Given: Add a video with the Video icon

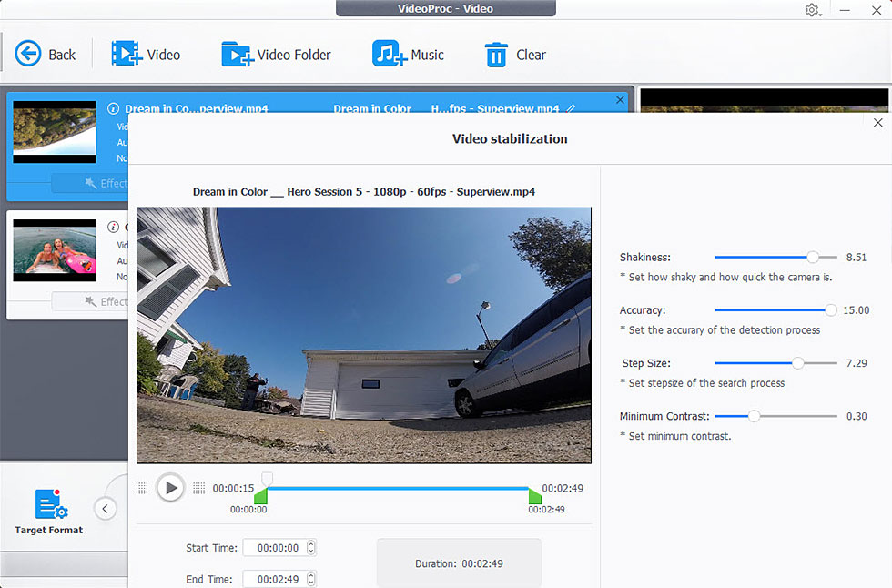Looking at the screenshot, I should click(126, 54).
